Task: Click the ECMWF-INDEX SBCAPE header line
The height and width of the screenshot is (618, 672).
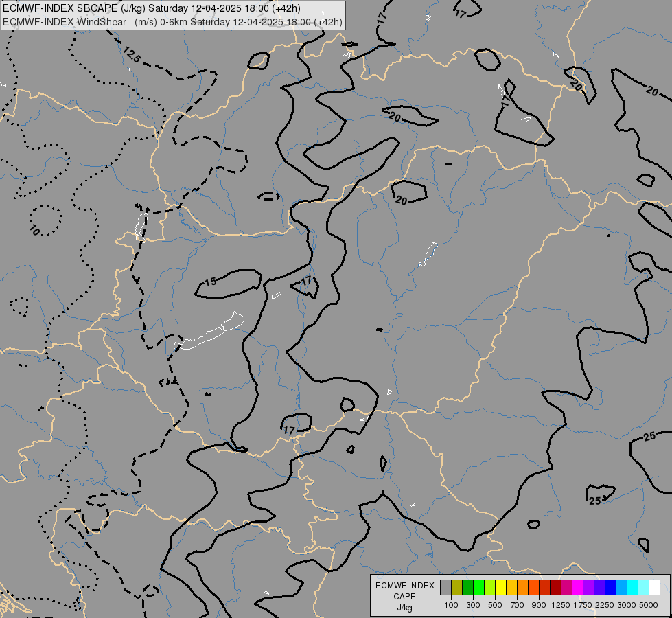Action: click(152, 8)
